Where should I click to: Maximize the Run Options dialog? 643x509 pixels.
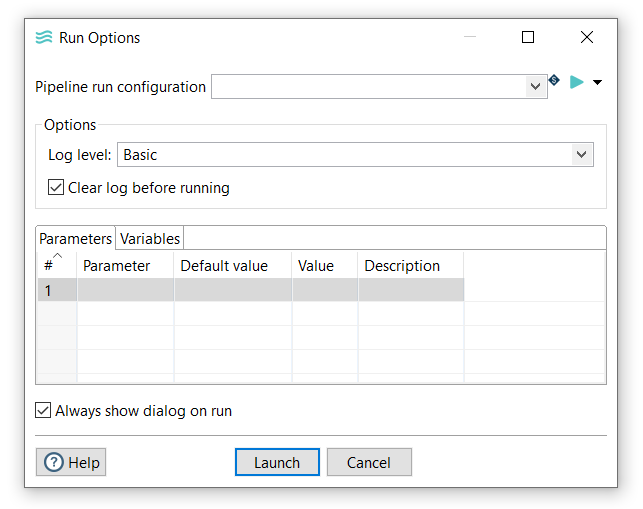click(528, 37)
